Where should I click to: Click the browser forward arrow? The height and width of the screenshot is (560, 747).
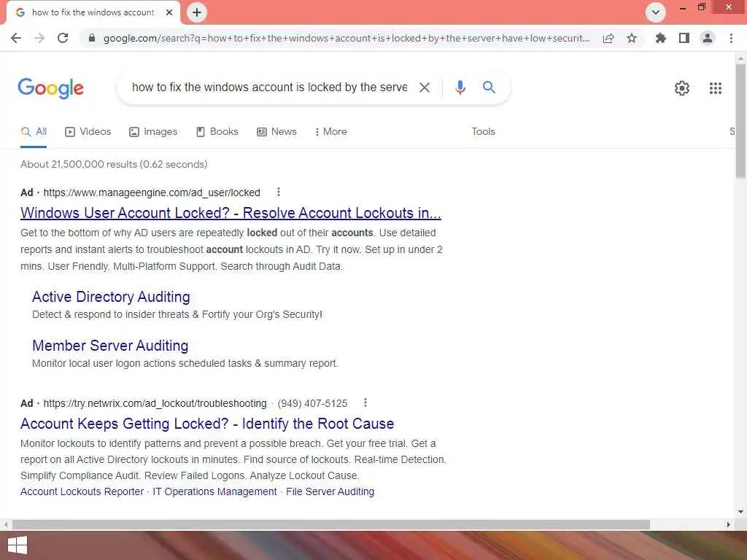tap(39, 38)
